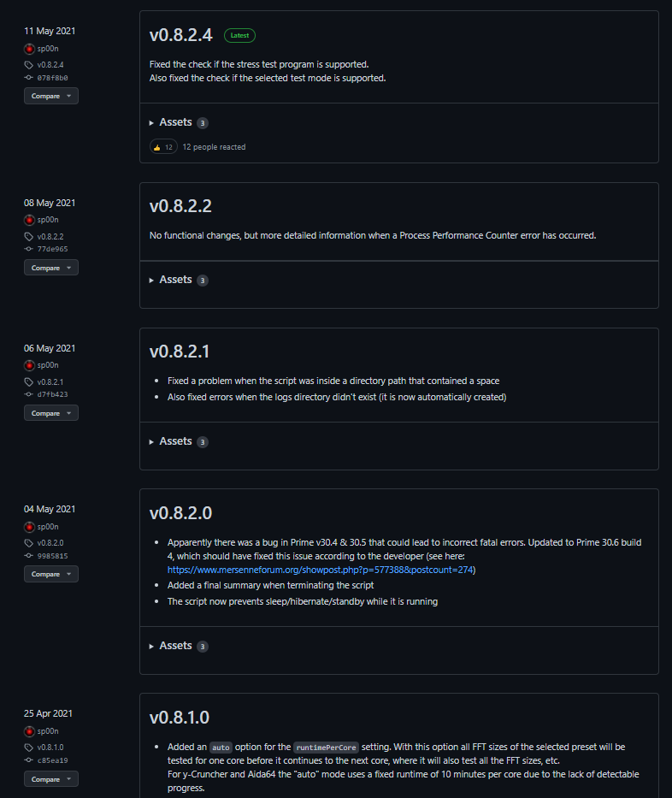This screenshot has height=798, width=672.
Task: Open the mersenneforum.org showpost link
Action: tap(320, 570)
